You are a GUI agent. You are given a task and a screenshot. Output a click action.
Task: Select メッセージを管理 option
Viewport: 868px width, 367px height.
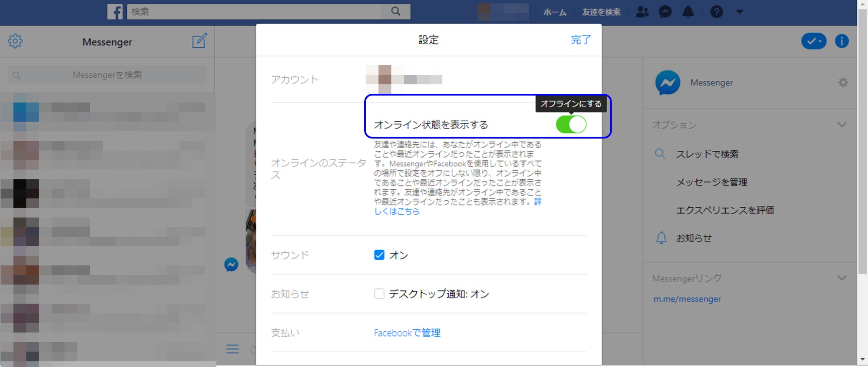coord(712,182)
